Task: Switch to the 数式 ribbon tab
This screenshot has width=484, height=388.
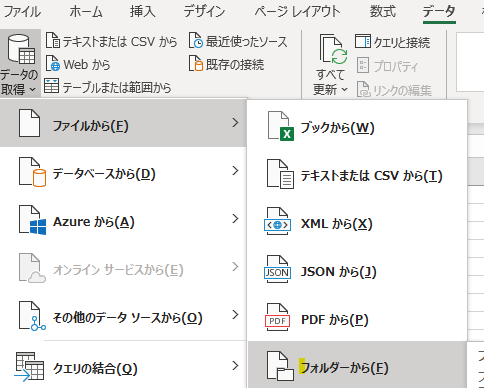Action: click(383, 12)
